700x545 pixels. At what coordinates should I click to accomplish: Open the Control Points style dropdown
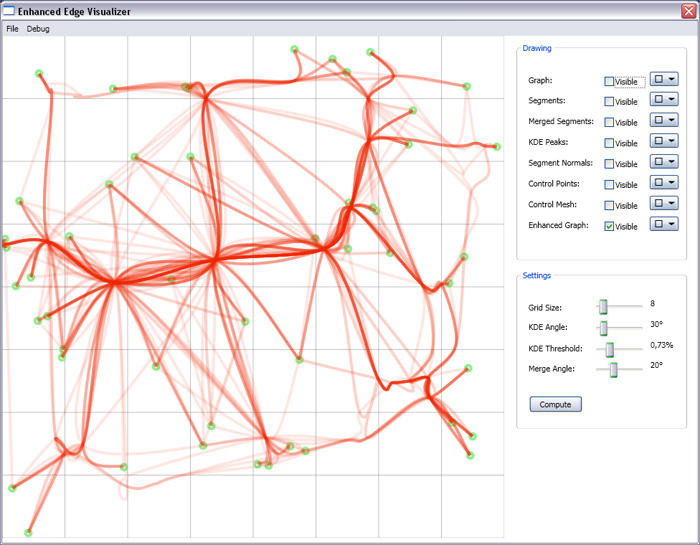664,182
